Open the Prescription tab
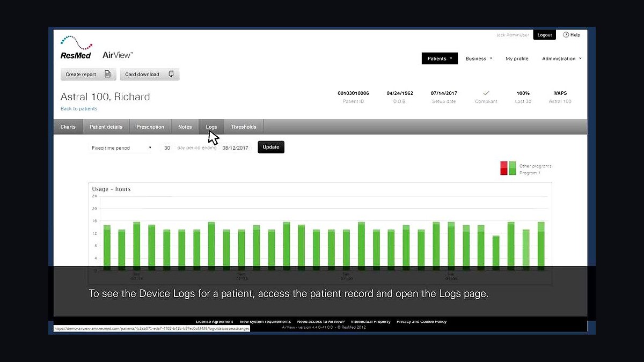Image resolution: width=644 pixels, height=362 pixels. coord(150,127)
